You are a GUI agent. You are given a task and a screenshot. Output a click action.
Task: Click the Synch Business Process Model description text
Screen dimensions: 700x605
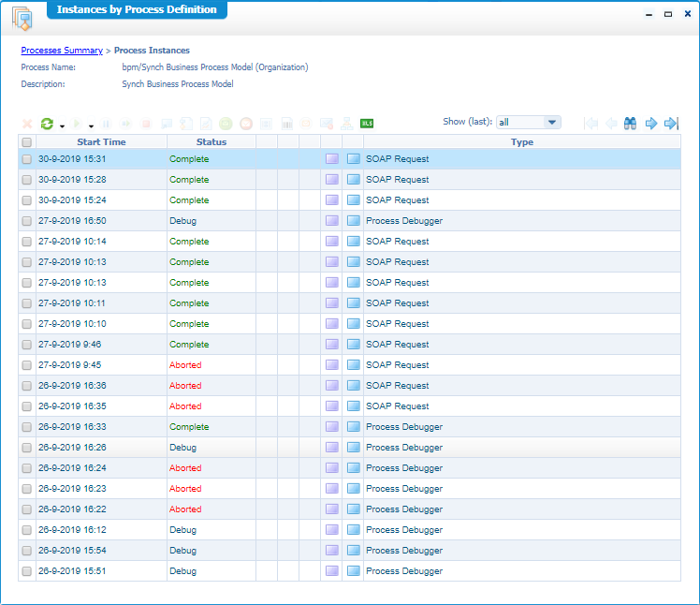178,84
